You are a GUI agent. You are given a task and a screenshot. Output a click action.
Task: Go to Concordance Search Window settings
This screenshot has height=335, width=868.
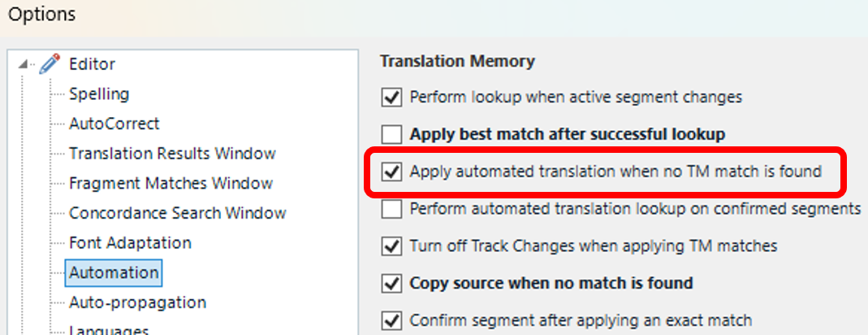coord(177,213)
